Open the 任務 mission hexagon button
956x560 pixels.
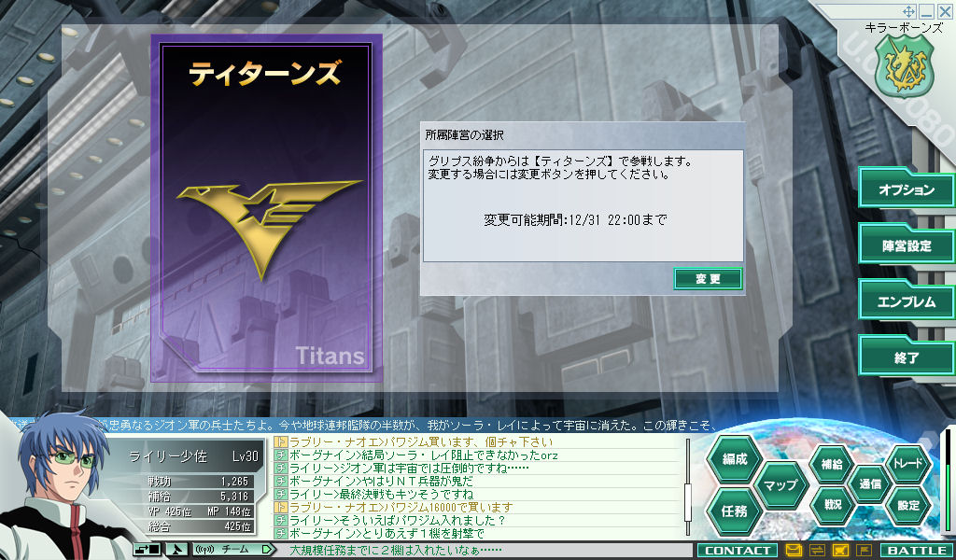(x=735, y=511)
